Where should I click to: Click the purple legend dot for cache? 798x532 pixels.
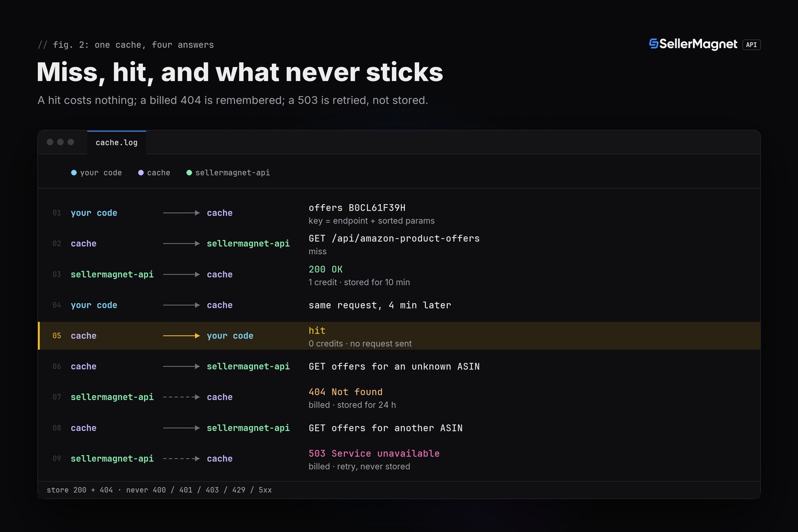[141, 172]
